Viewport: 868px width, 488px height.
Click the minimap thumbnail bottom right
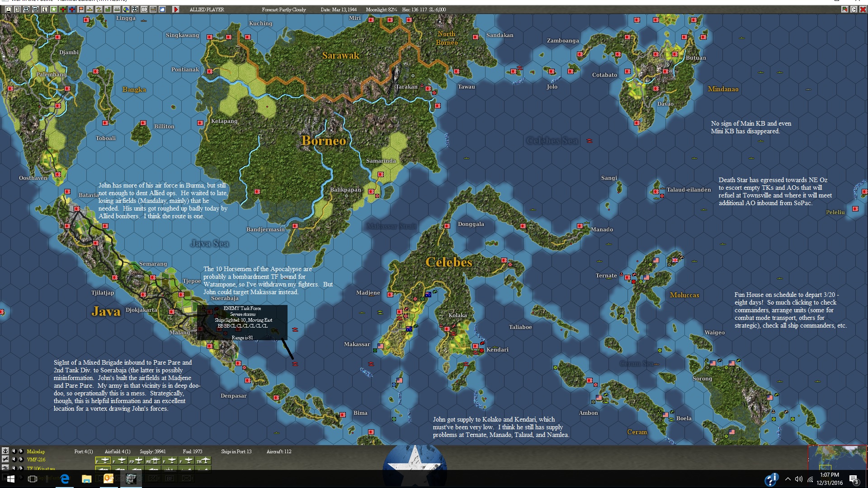(x=837, y=457)
